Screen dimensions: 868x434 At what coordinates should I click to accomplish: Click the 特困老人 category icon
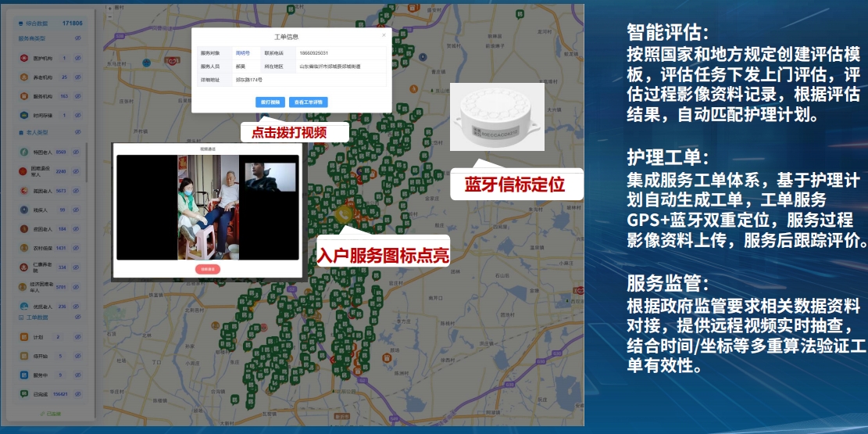coord(23,152)
